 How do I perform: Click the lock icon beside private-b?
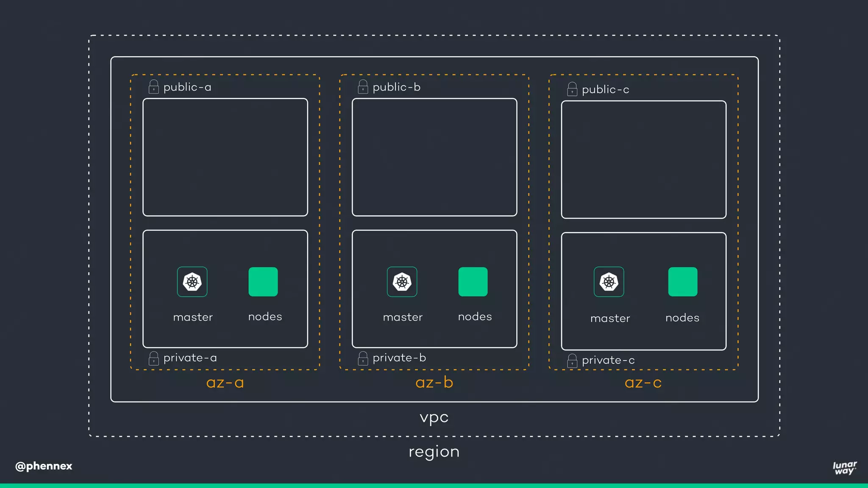click(x=363, y=358)
